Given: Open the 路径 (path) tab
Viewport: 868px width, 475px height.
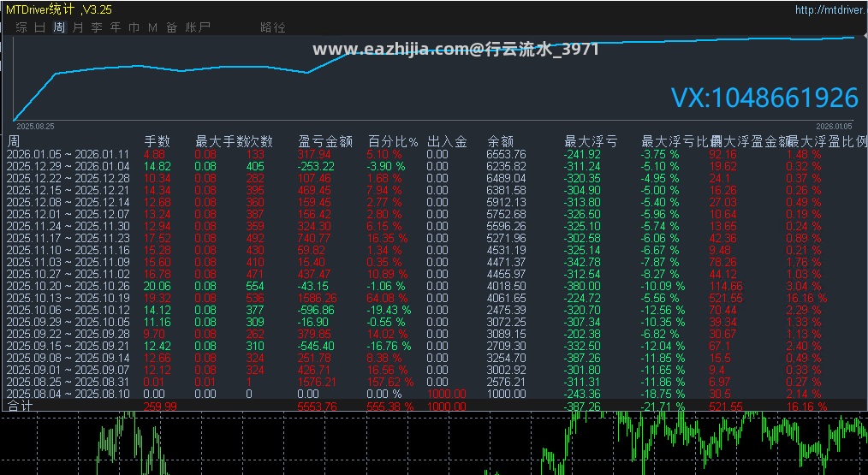Looking at the screenshot, I should [273, 27].
